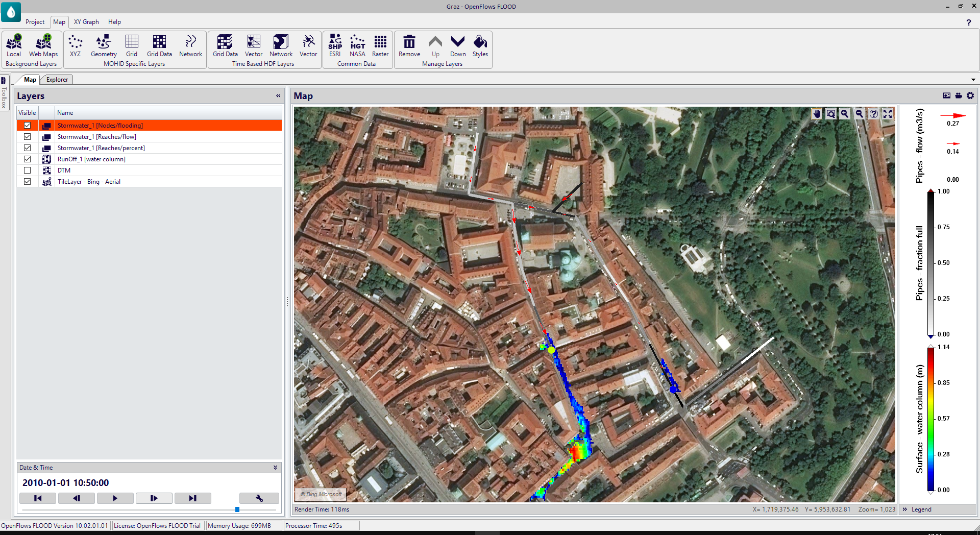Step forward one time instant
Image resolution: width=980 pixels, height=535 pixels.
coord(154,498)
